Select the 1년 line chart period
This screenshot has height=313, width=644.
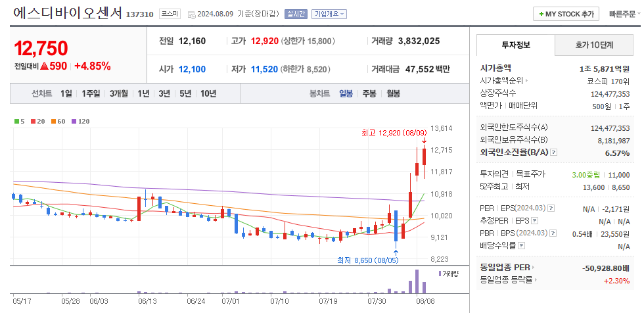(x=143, y=93)
